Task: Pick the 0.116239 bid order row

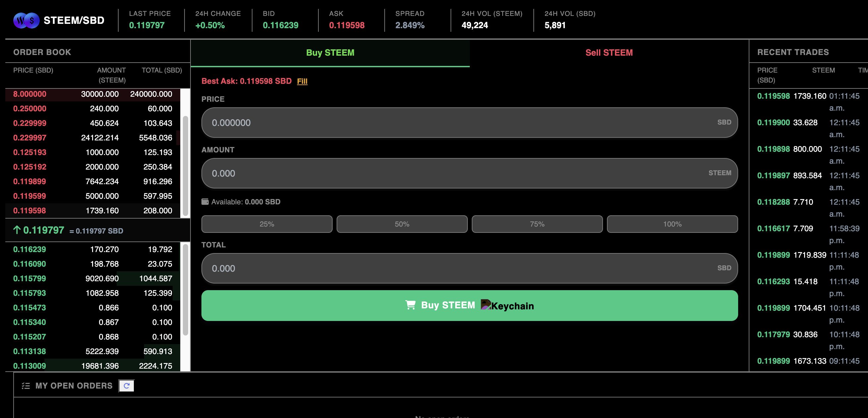Action: point(93,249)
